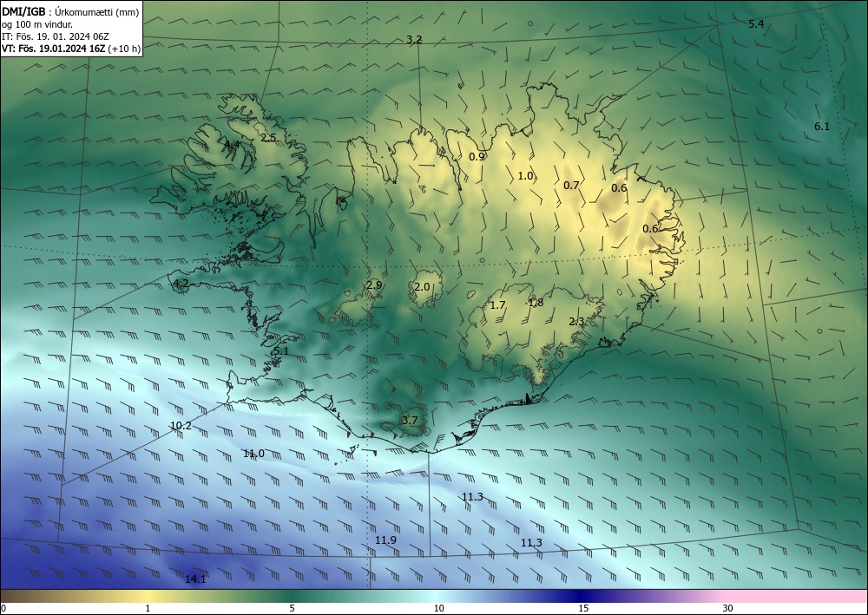Viewport: 868px width, 615px height.
Task: Click the map value 0.9
Action: click(477, 156)
